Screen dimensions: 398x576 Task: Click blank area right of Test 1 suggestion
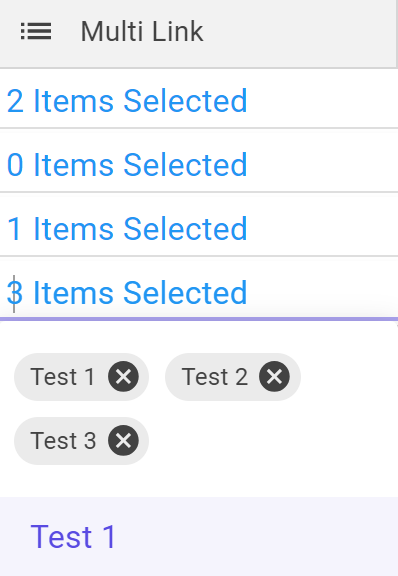(257, 536)
